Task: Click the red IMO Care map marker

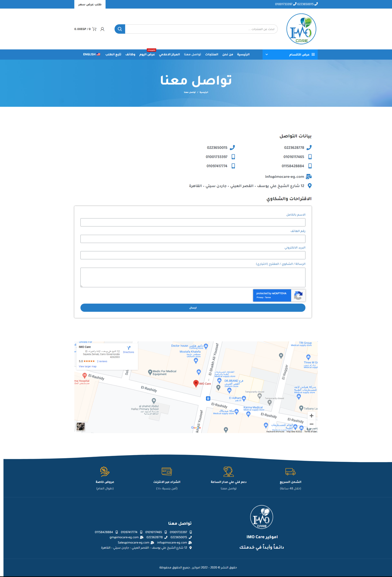Action: pos(196,383)
